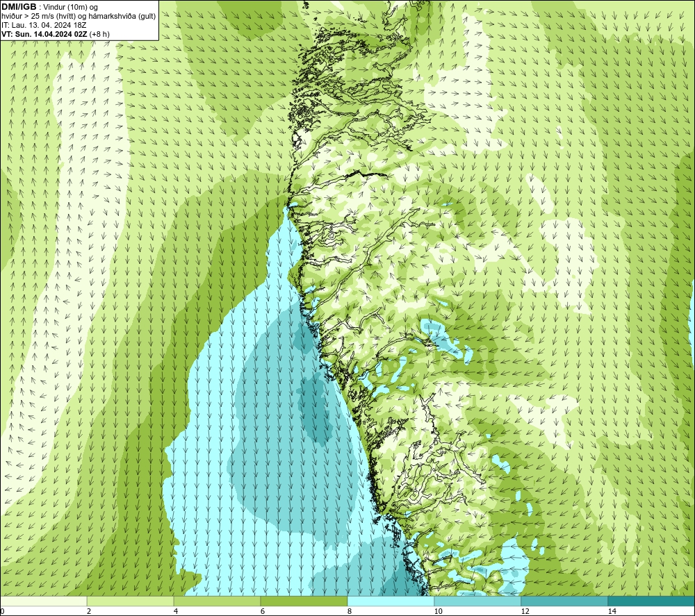
Task: Click the '0' scale label
Action: click(2, 611)
